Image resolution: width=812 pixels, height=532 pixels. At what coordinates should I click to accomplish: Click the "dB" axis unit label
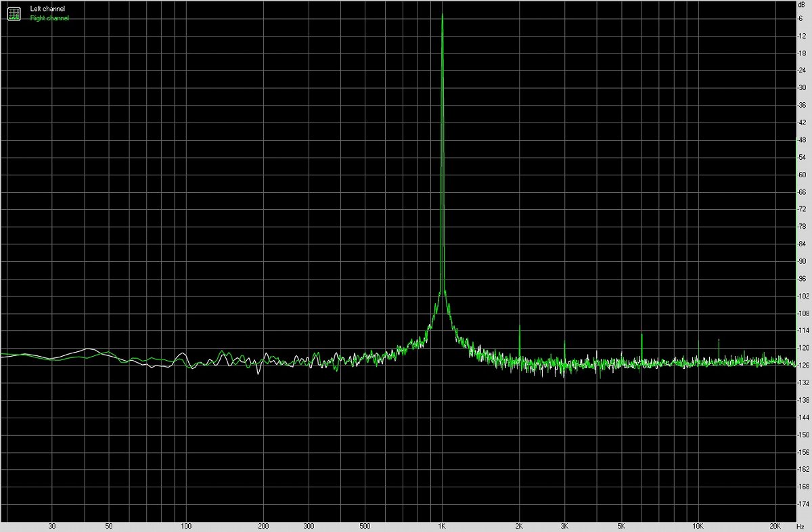click(802, 5)
